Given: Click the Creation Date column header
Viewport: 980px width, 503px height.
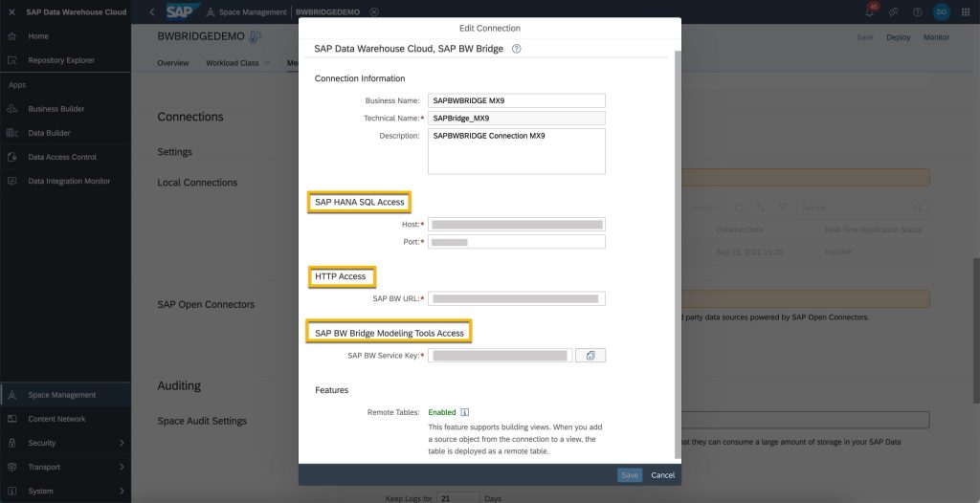Looking at the screenshot, I should coord(740,230).
